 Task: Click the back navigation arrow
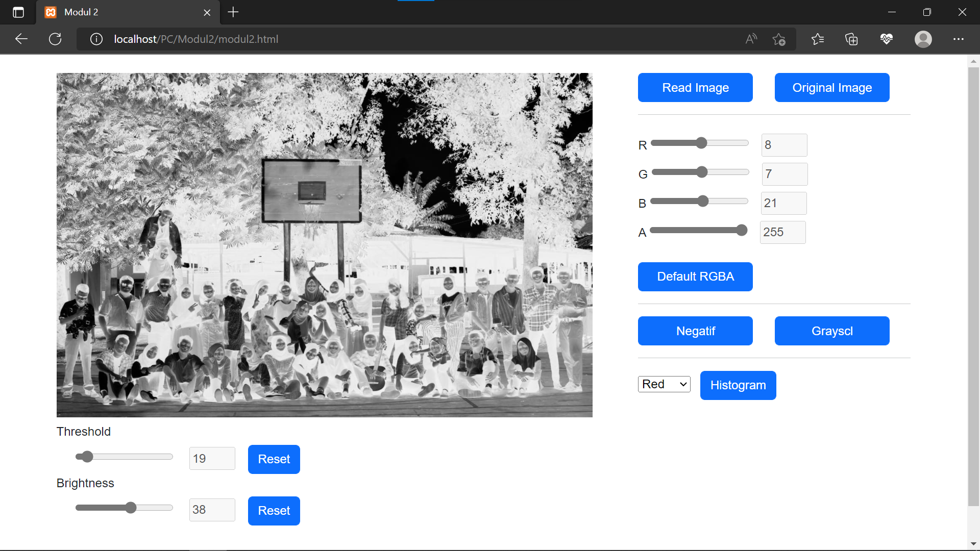click(21, 39)
